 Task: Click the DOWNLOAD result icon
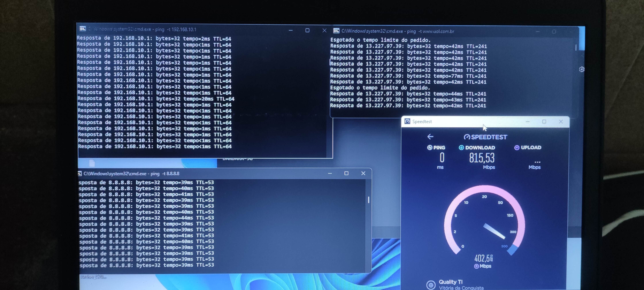pos(461,148)
